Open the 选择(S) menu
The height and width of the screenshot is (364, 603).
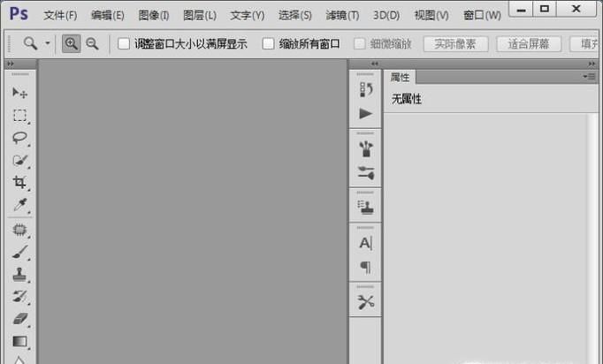coord(295,15)
